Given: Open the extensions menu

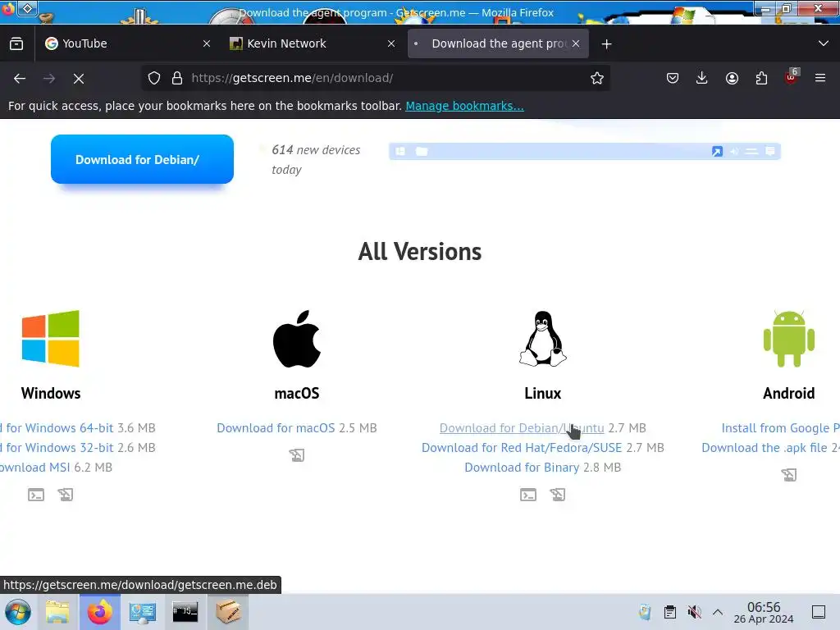Looking at the screenshot, I should coord(761,78).
